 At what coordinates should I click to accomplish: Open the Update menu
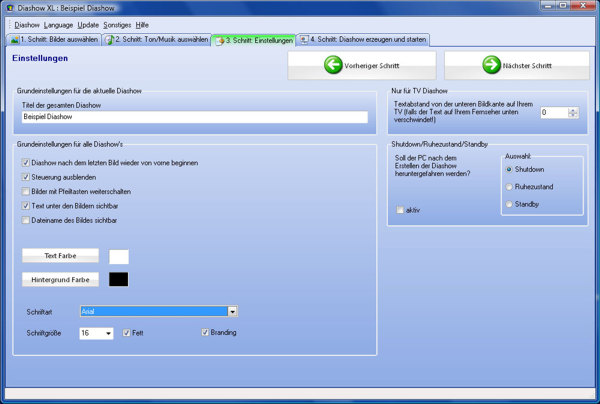[x=88, y=25]
